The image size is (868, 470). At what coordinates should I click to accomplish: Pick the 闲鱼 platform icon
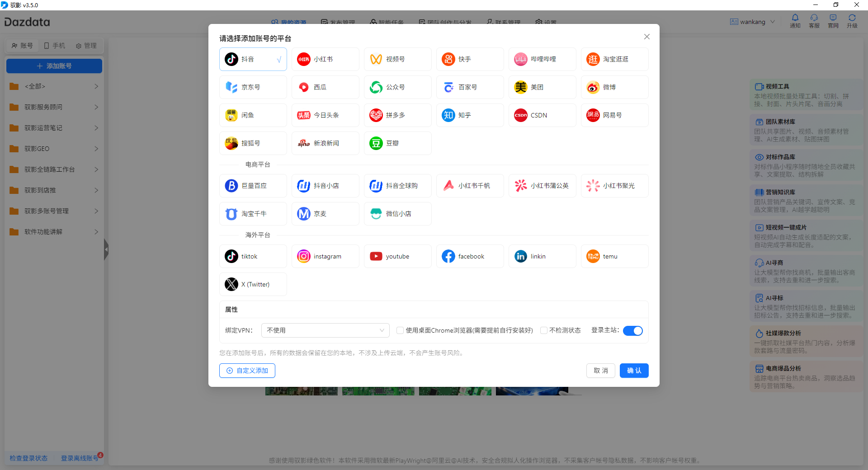click(231, 115)
